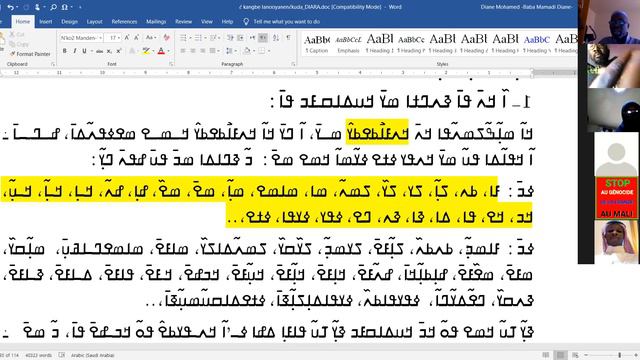Toggle subscript formatting
The width and height of the screenshot is (640, 360).
pos(109,51)
